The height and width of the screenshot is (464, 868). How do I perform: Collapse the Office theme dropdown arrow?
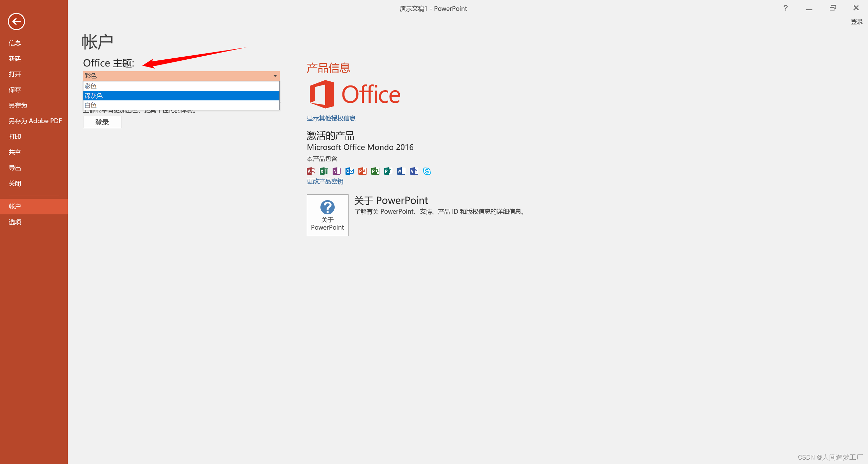275,76
